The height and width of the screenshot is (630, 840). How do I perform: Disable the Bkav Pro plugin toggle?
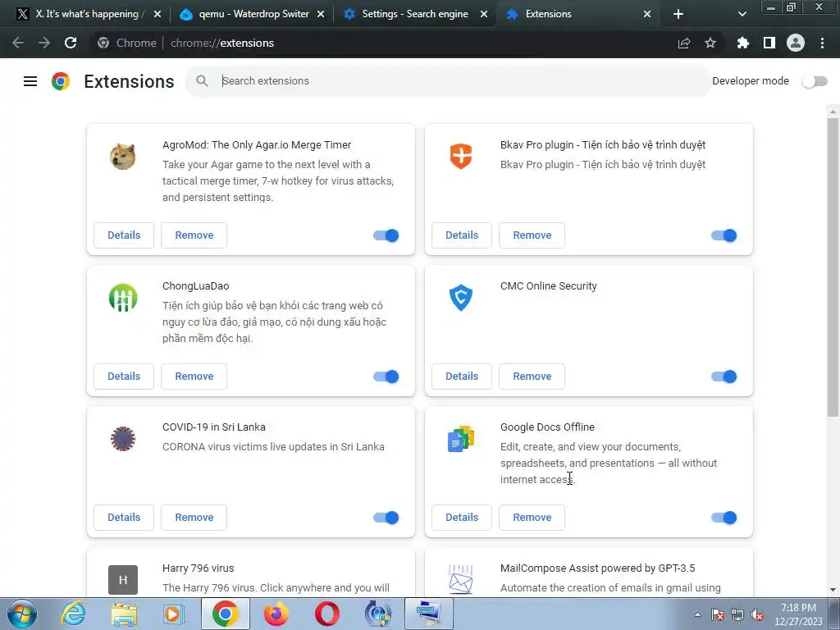pos(724,235)
